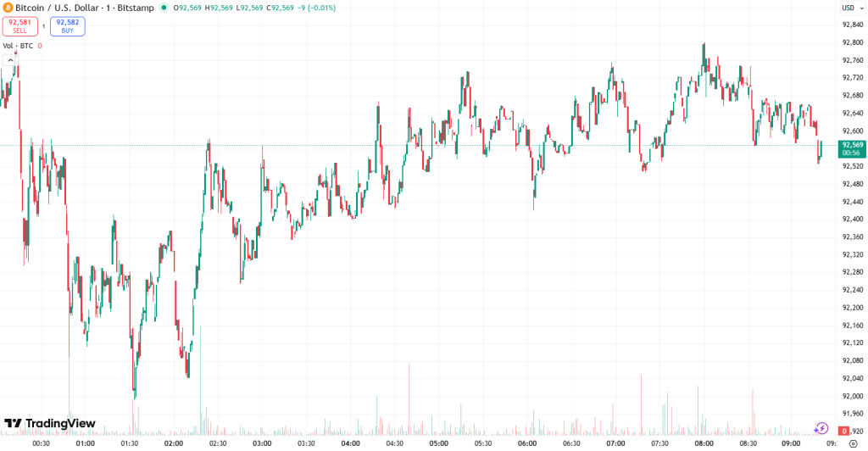The image size is (868, 451).
Task: Click the red volume value badge on price axis
Action: pos(844,432)
